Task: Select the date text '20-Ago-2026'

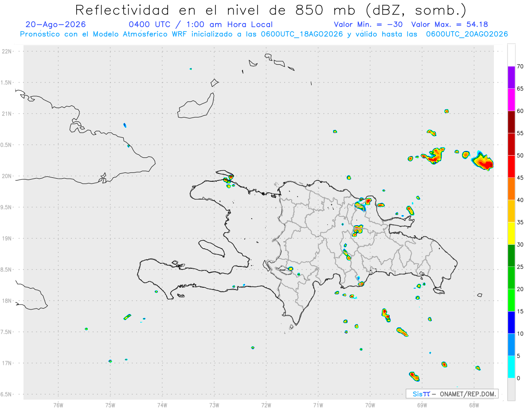Action: (x=56, y=24)
